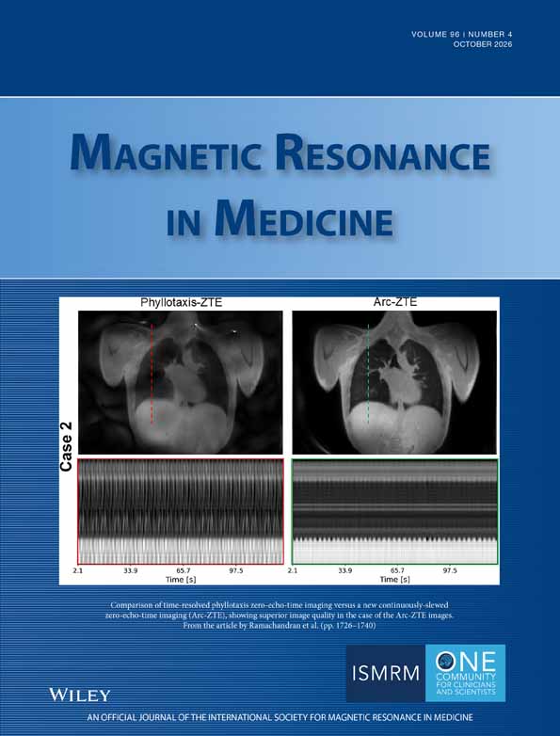The height and width of the screenshot is (736, 560).
Task: Select the Phyllotaxis-ZTE chest image
Action: pyautogui.click(x=181, y=382)
